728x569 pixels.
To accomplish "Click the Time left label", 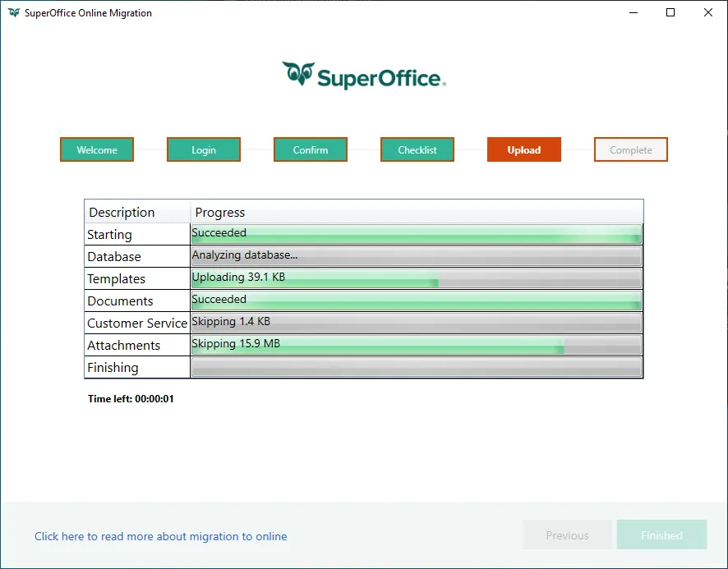I will point(131,399).
